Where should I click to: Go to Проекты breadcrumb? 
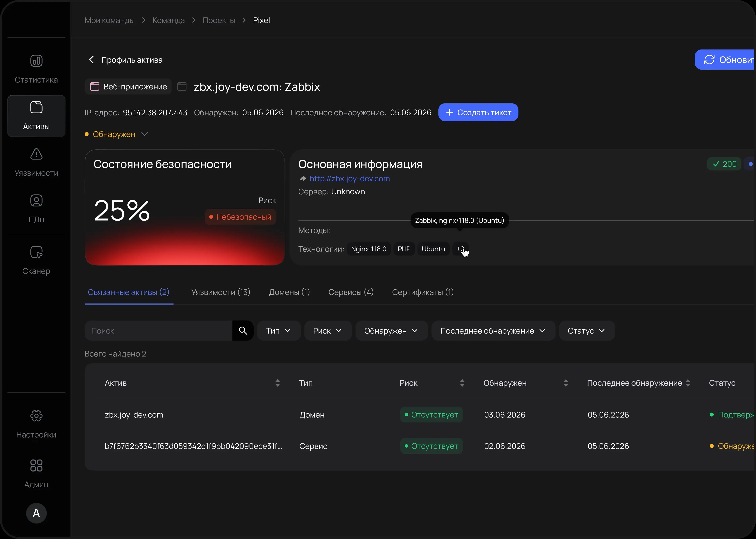click(x=219, y=20)
